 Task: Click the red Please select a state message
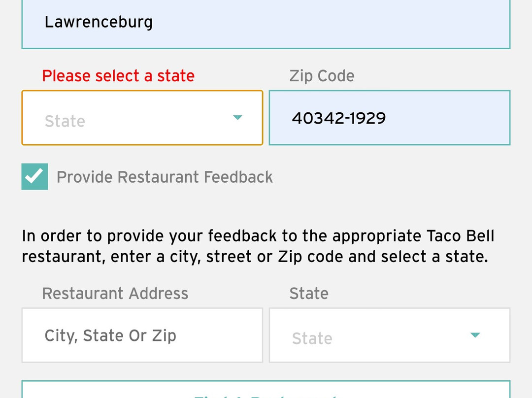tap(118, 76)
